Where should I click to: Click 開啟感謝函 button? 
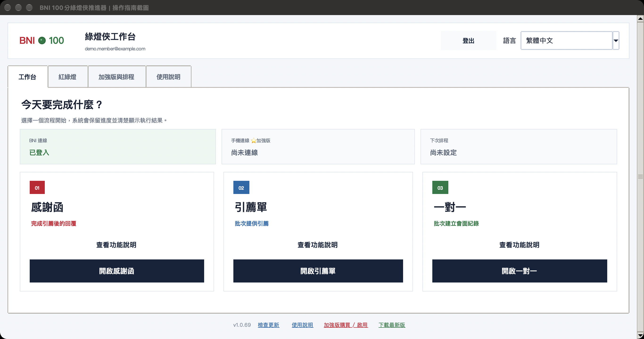click(x=117, y=271)
